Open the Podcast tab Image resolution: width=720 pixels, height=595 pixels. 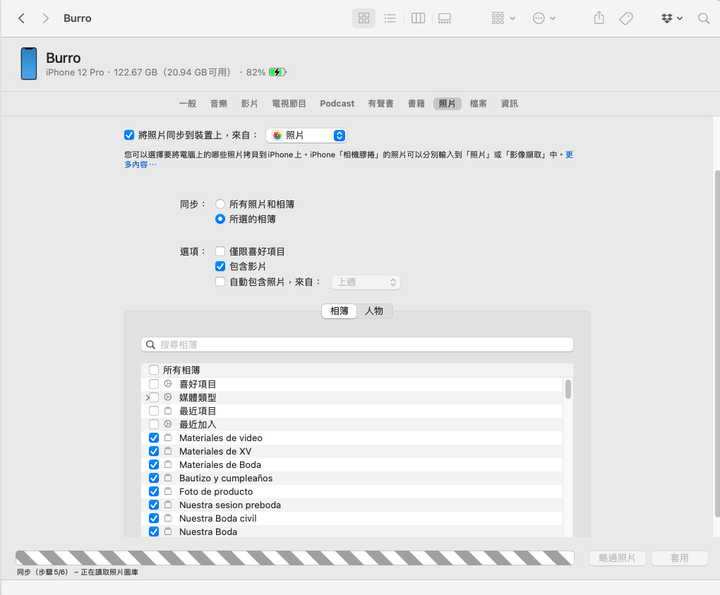[337, 104]
